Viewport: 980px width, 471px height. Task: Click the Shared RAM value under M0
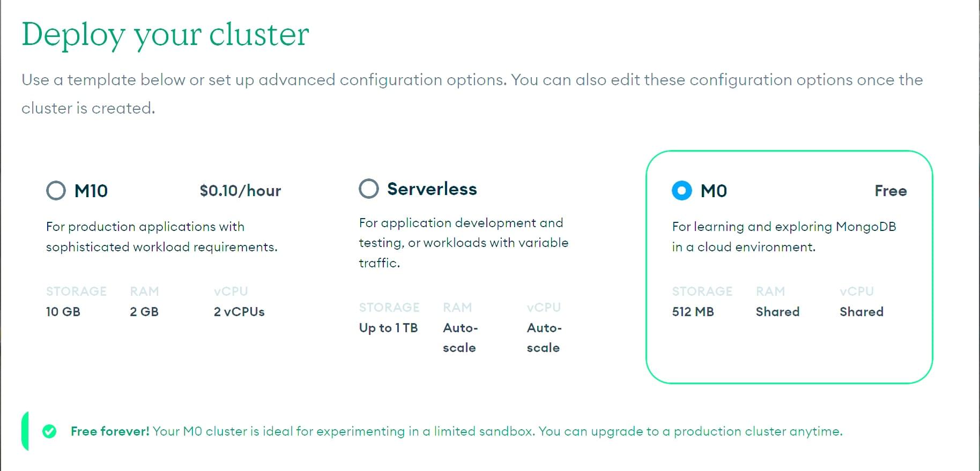pos(777,312)
